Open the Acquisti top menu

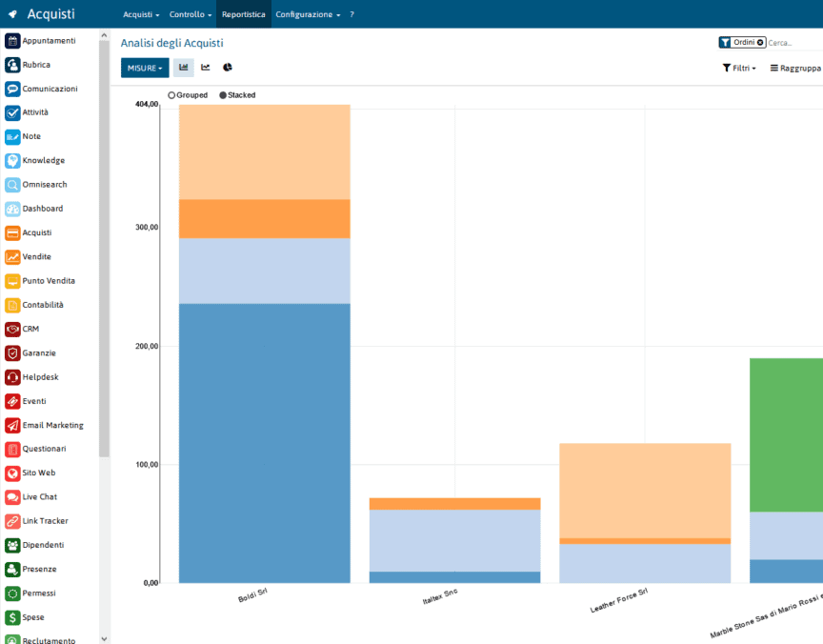coord(141,14)
